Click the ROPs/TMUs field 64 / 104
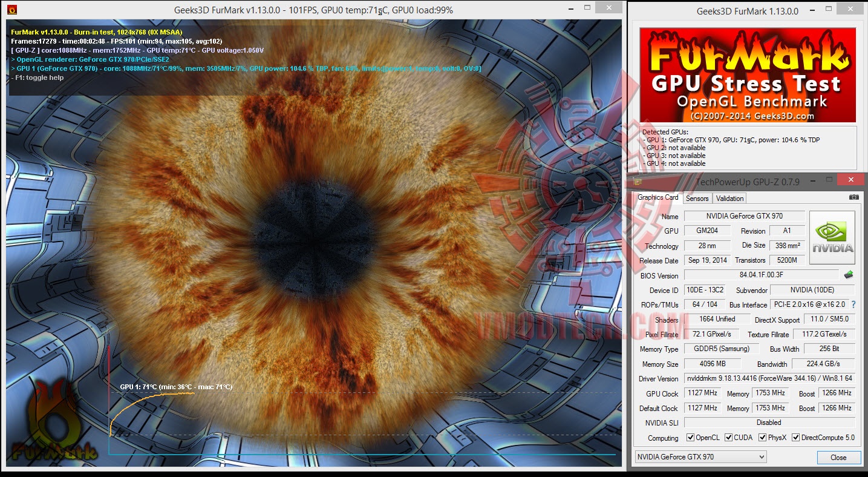 click(704, 304)
